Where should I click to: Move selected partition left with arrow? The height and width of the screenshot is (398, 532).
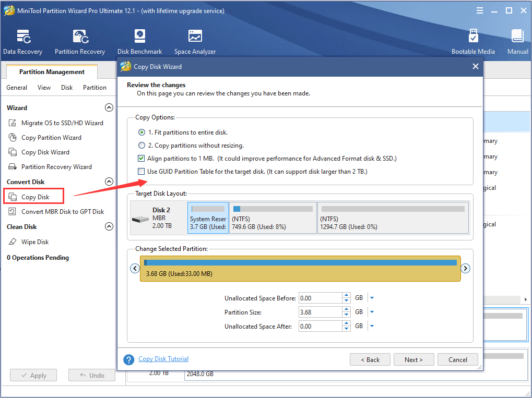tap(135, 269)
